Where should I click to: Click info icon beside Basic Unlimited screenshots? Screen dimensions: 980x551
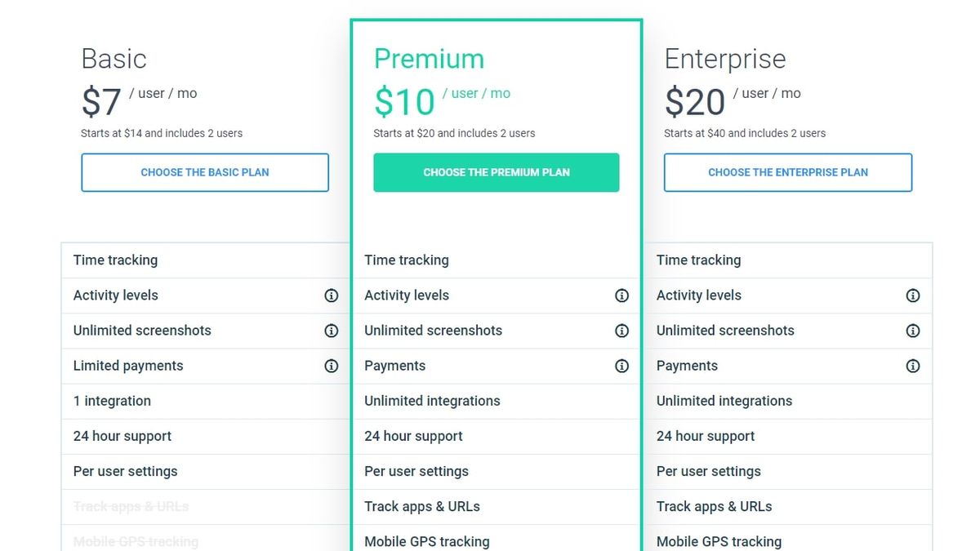[x=331, y=331]
